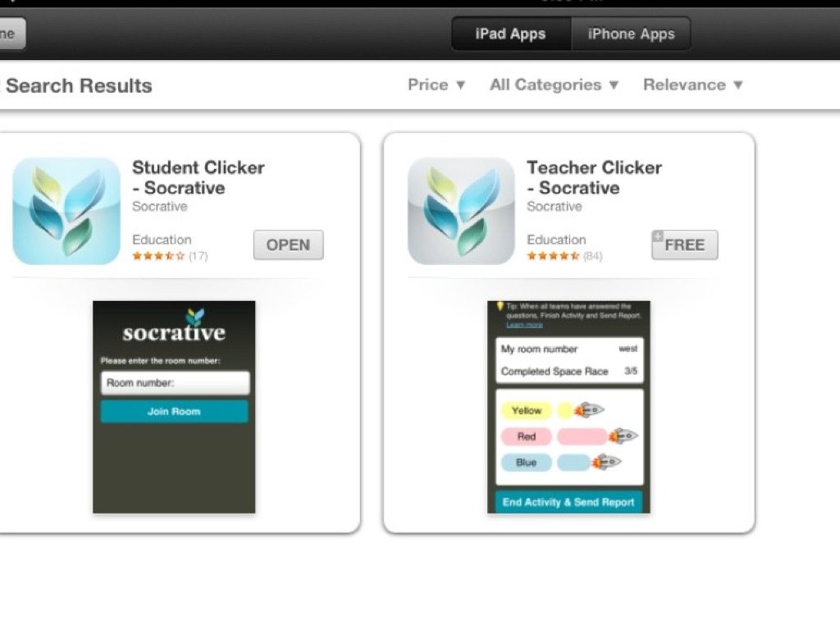Image resolution: width=840 pixels, height=630 pixels.
Task: Click the plus badge on the FREE button
Action: 658,235
